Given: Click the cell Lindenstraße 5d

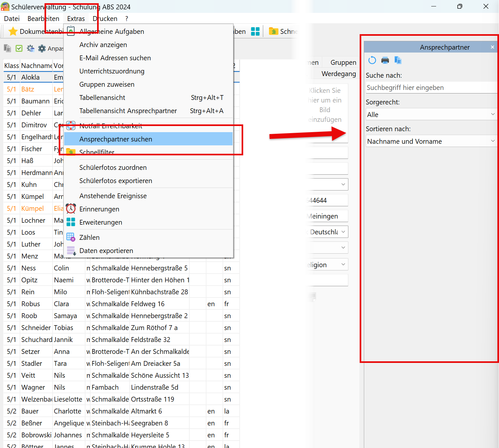Looking at the screenshot, I should [159, 387].
